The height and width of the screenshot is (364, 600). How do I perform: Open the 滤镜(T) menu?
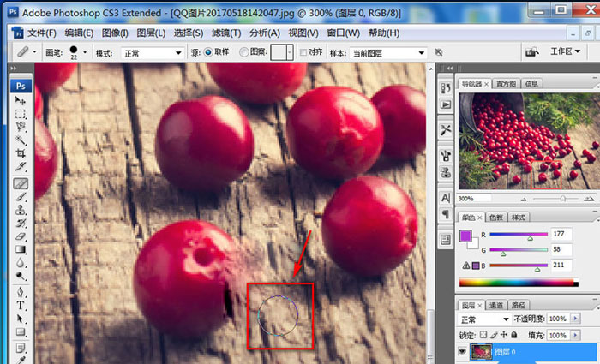(x=226, y=33)
